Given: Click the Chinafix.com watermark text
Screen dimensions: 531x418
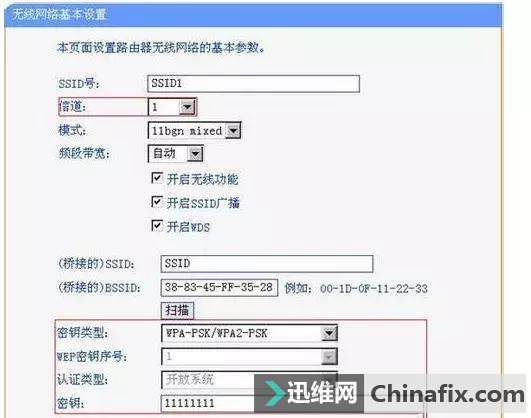Looking at the screenshot, I should coord(447,394).
